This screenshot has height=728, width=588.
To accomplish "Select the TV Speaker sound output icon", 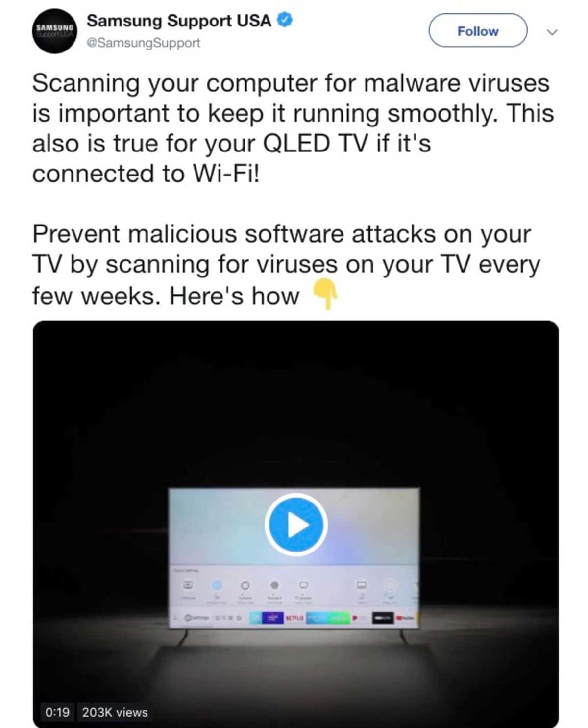I will (304, 585).
